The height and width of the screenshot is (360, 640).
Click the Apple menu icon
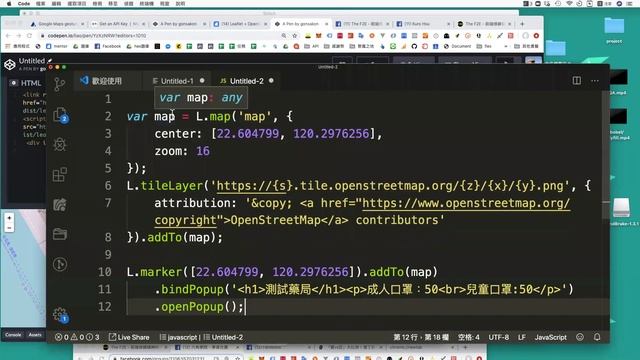[9, 3]
